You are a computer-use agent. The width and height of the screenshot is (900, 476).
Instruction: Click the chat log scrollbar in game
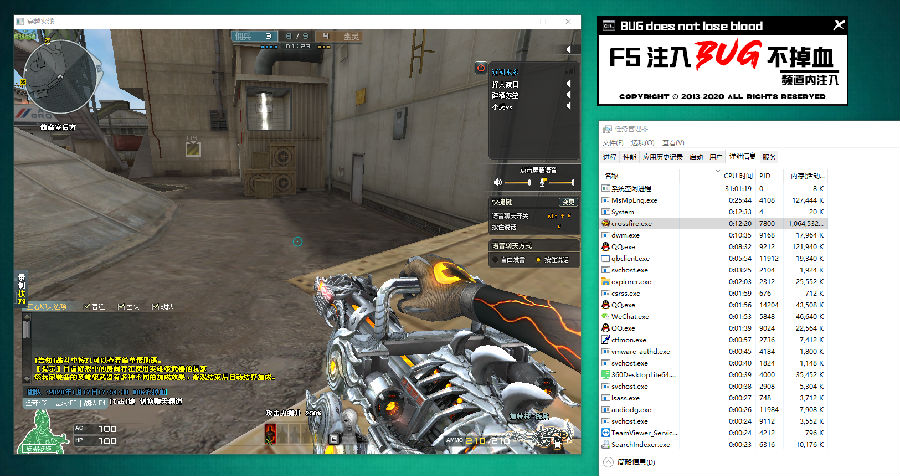coord(26,349)
